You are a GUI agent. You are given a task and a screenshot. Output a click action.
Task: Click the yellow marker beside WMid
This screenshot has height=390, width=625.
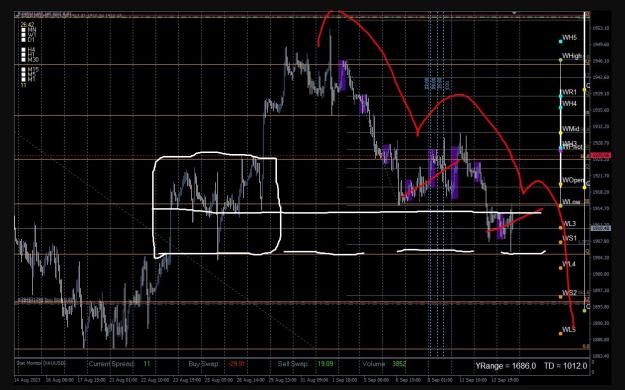(x=560, y=133)
